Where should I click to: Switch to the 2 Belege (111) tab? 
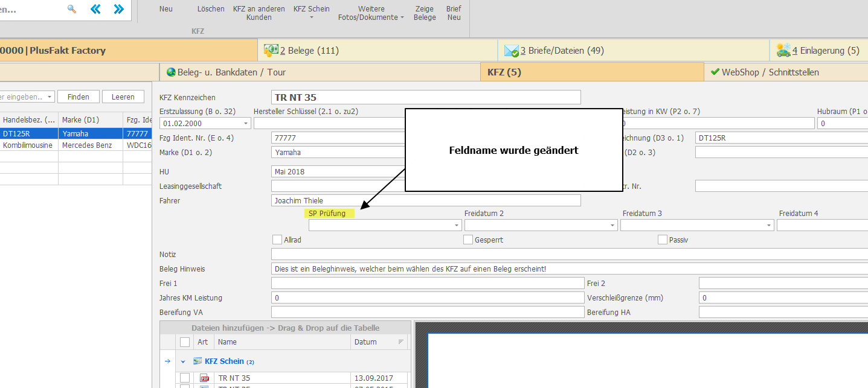[378, 51]
